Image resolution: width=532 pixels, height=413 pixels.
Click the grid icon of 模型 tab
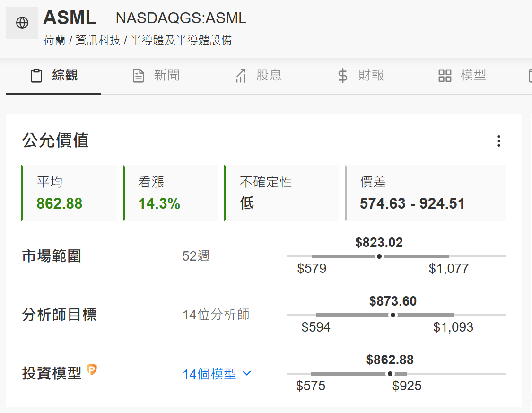445,76
